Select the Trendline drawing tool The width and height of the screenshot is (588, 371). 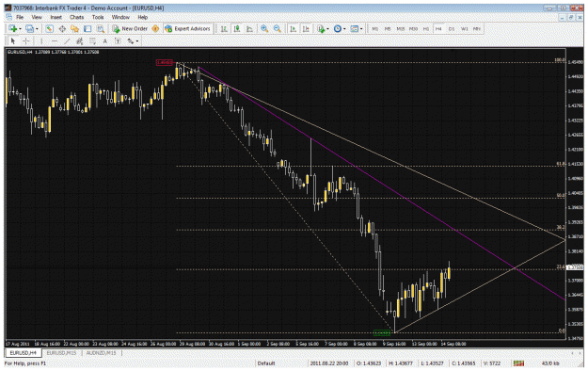coord(67,40)
